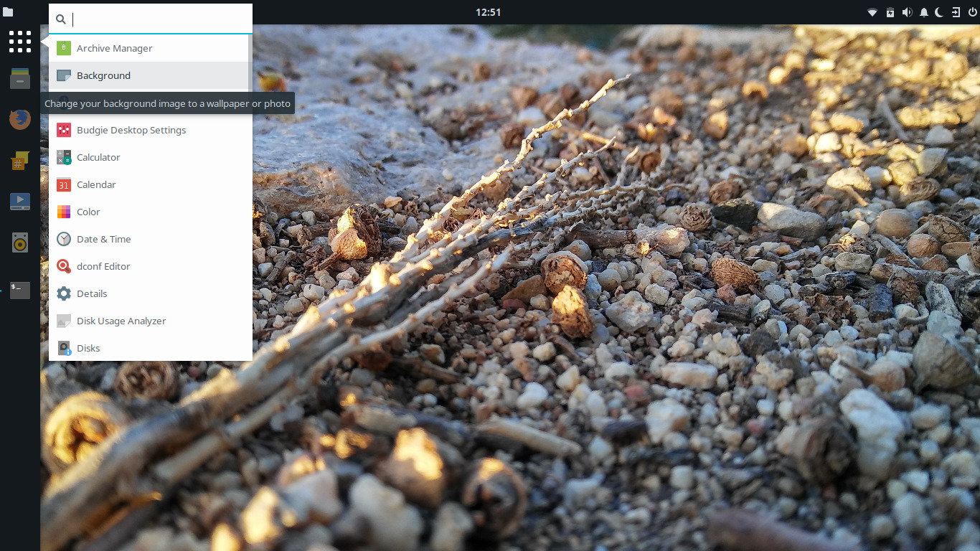Open dconf Editor from the list
Viewport: 980px width, 551px height.
coord(101,266)
